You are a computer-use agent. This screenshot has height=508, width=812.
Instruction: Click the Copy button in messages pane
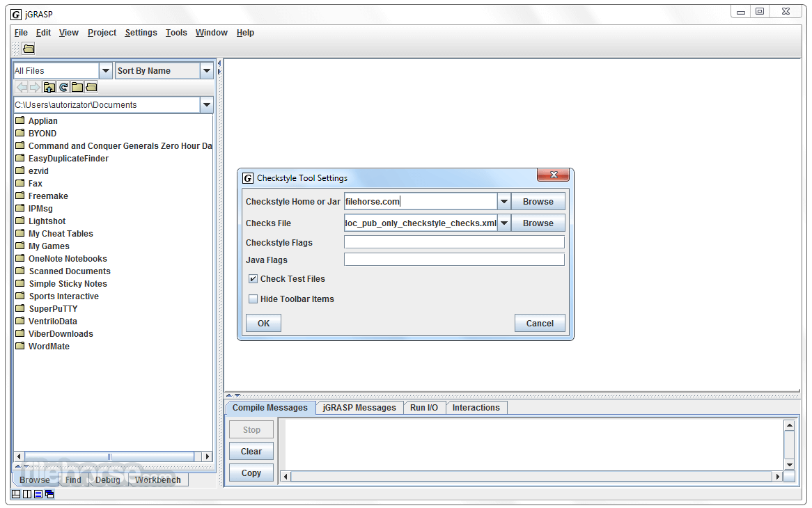pos(251,473)
